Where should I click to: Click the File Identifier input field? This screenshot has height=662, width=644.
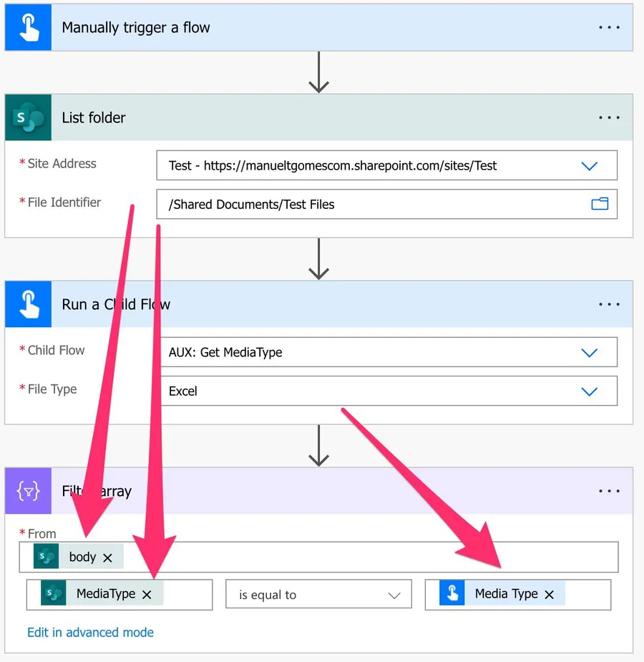coord(372,204)
